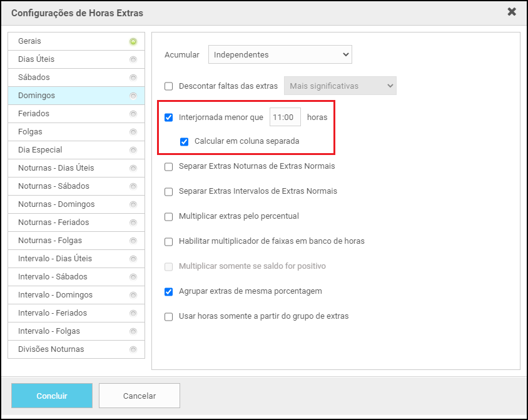528x420 pixels.
Task: Click the status circle icon next to Dias Úteis
Action: [x=133, y=60]
